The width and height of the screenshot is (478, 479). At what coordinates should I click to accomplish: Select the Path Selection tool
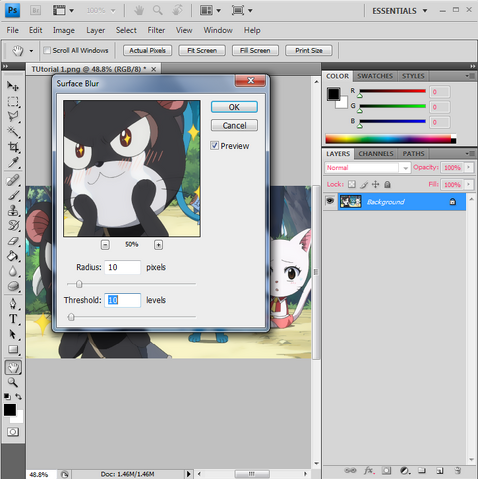point(13,334)
